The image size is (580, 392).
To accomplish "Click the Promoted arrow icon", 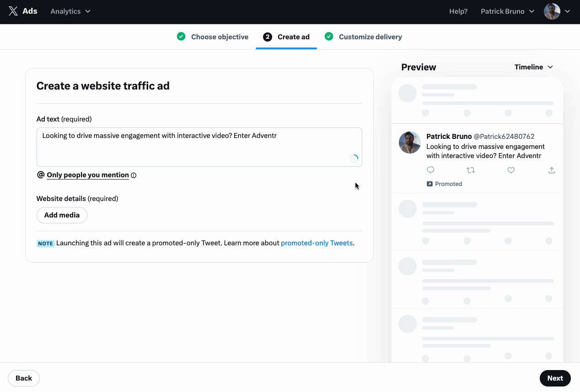I will [430, 184].
